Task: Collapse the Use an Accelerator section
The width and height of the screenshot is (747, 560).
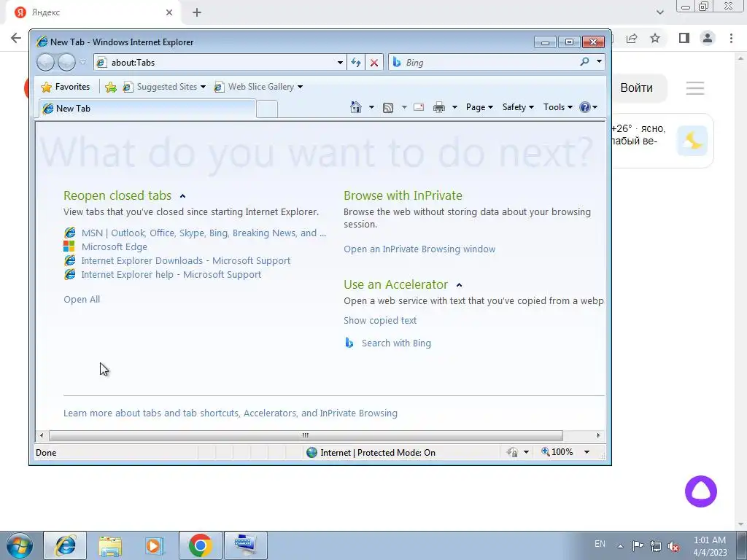Action: point(460,285)
